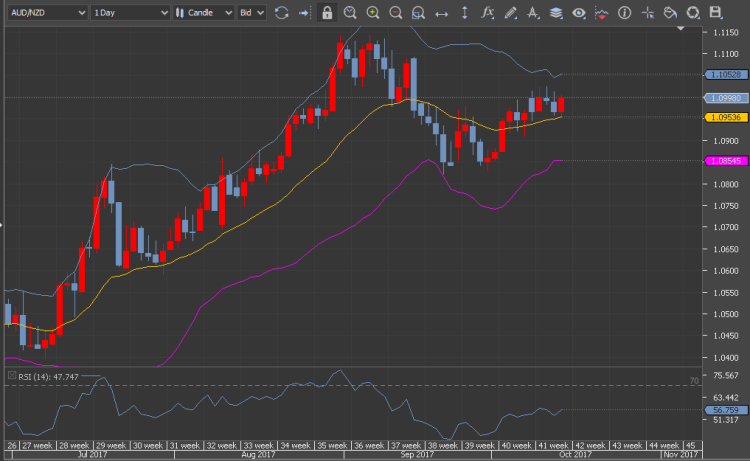Toggle horizontal autoscale arrows
Screen dimensions: 750x461
(x=442, y=13)
